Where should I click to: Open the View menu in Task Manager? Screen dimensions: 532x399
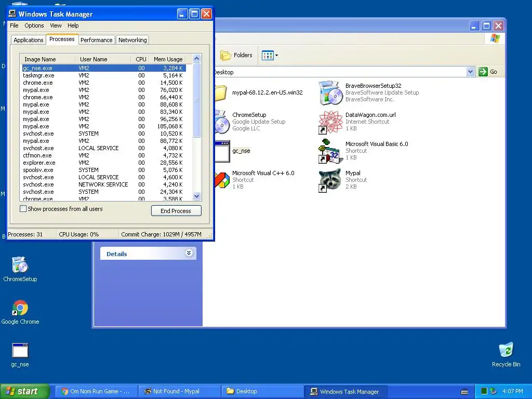(56, 25)
